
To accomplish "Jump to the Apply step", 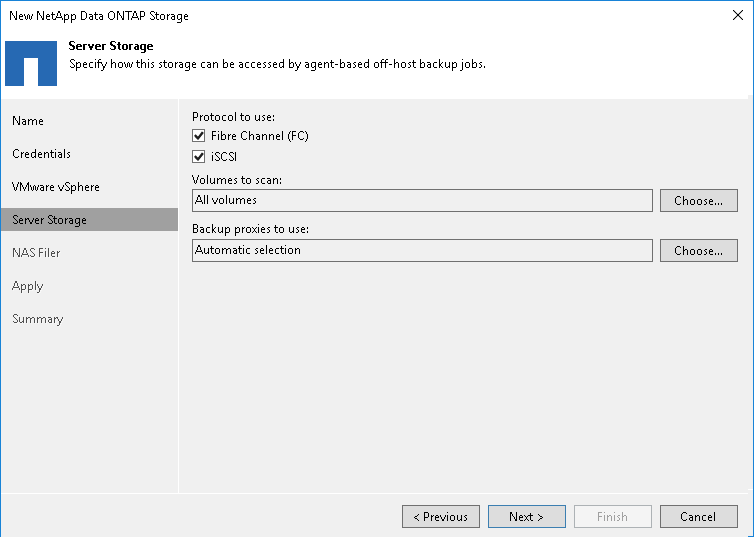I will click(27, 286).
